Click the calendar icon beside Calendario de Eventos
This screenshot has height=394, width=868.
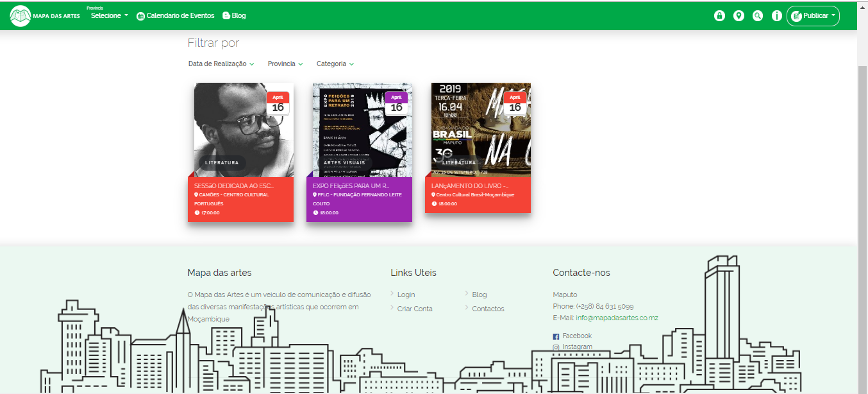tap(141, 16)
